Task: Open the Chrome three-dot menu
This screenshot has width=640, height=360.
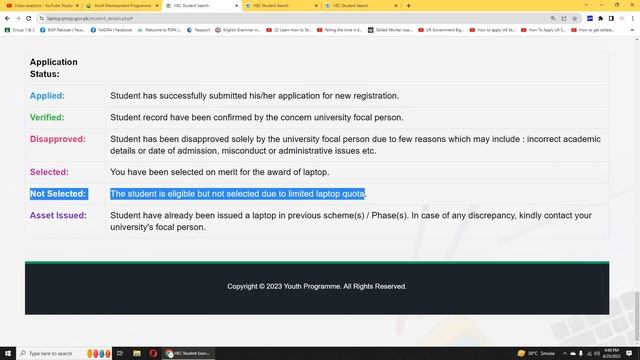Action: [633, 18]
